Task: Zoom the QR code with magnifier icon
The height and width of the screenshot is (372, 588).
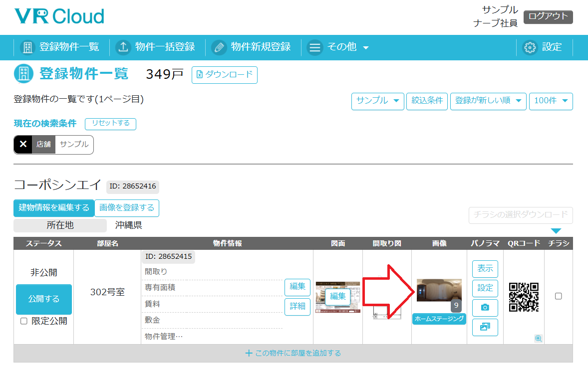Action: [x=538, y=338]
